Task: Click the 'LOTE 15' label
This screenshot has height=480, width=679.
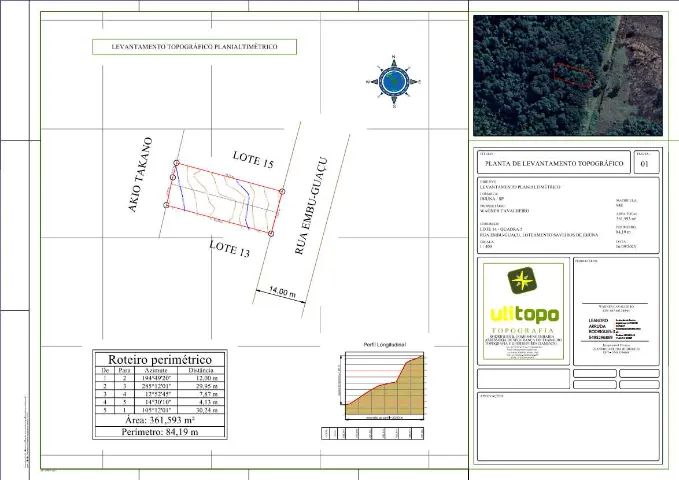Action: (253, 160)
